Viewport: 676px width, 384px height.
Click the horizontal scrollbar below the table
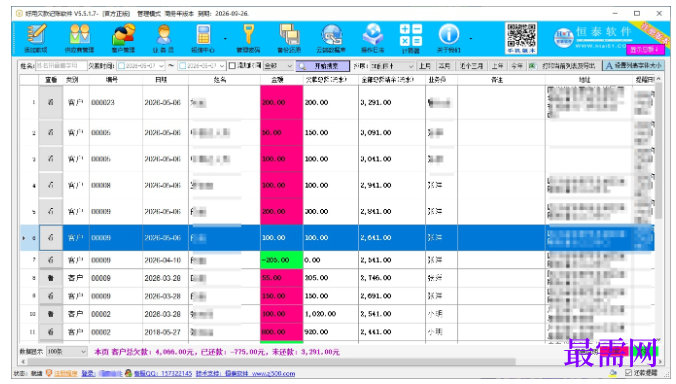coord(272,362)
